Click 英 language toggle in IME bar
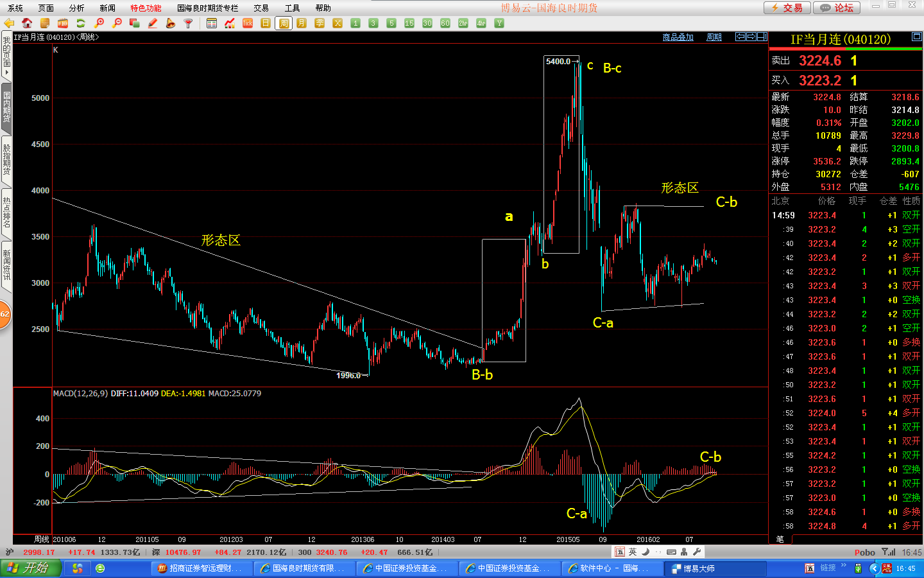The width and height of the screenshot is (924, 578). coord(633,552)
